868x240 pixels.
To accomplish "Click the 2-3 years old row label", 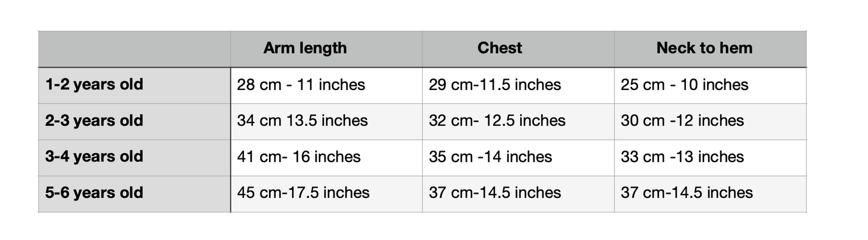I will [94, 121].
